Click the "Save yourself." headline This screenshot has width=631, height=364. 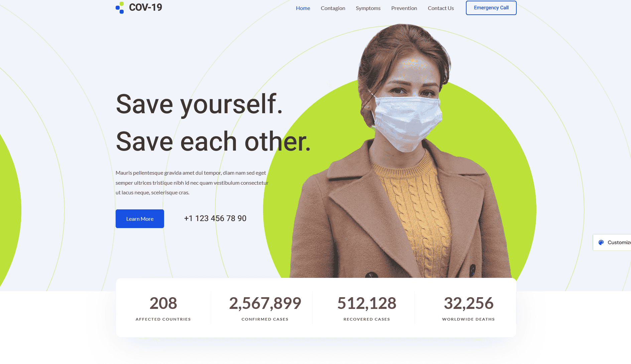[199, 104]
